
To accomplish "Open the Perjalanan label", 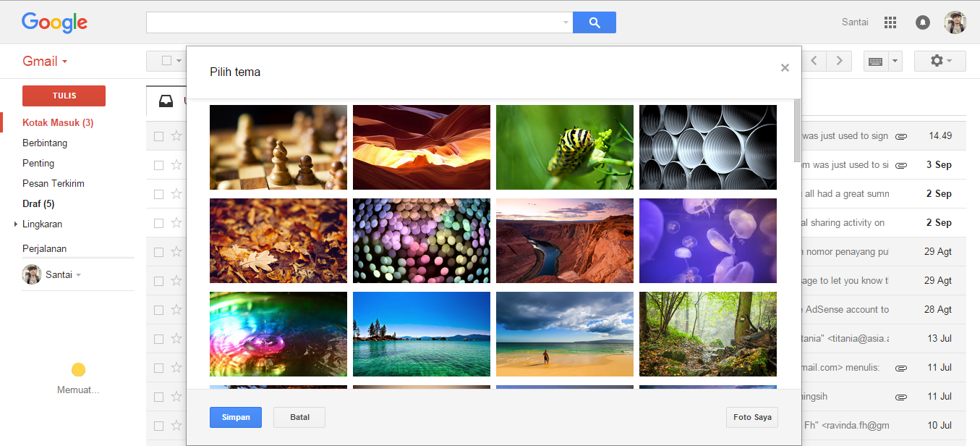I will pyautogui.click(x=44, y=249).
